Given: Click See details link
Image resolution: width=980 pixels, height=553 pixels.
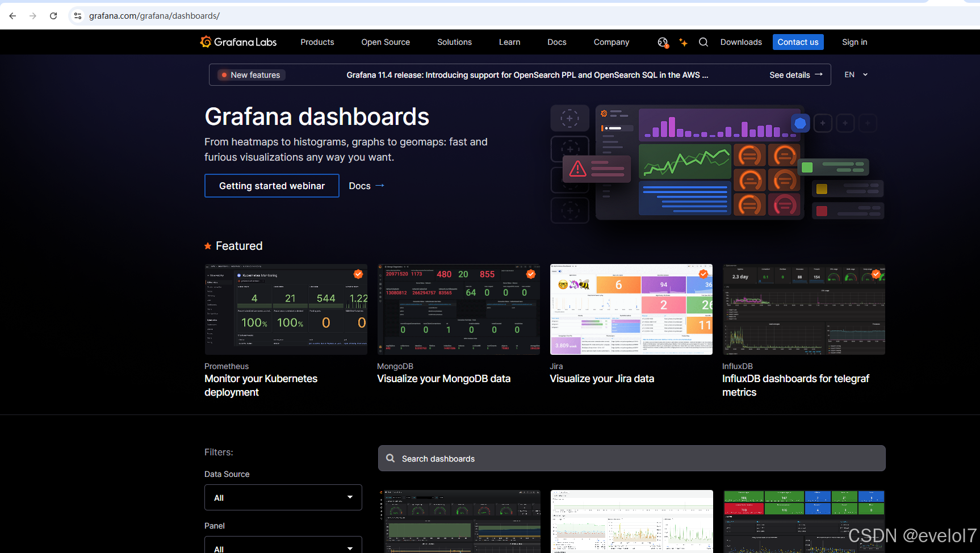Looking at the screenshot, I should click(x=790, y=75).
